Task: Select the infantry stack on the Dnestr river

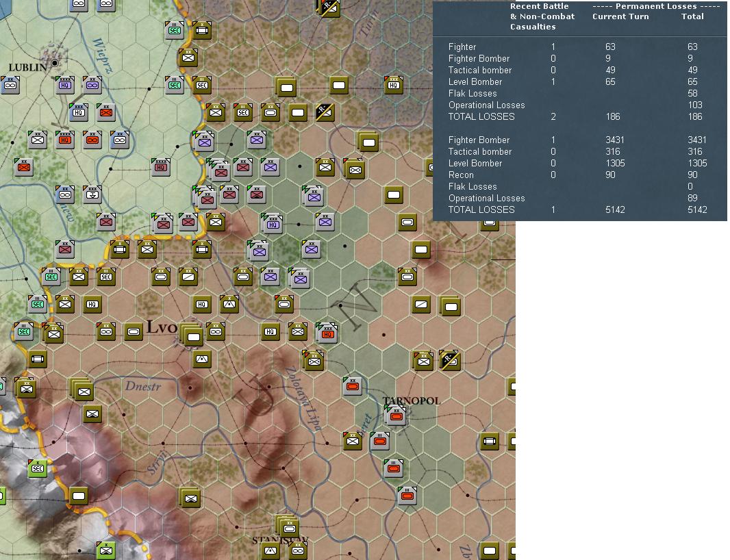Action: tap(82, 390)
